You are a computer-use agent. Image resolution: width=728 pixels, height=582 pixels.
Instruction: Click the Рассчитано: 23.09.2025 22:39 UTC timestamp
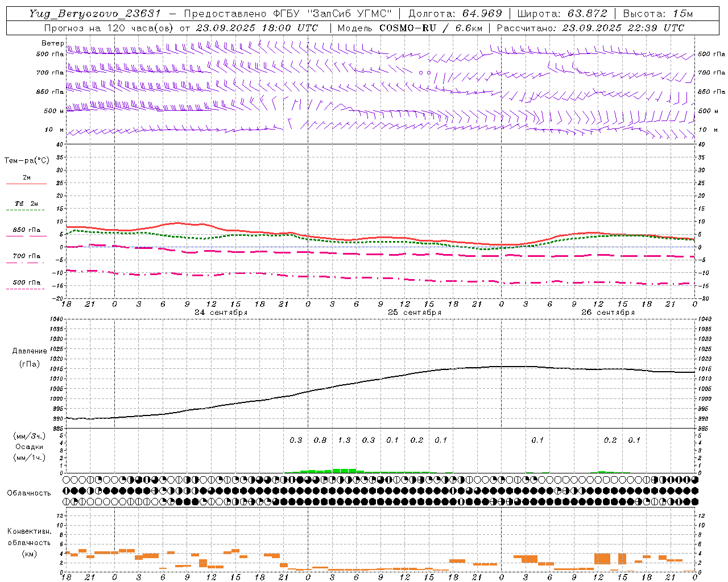(590, 28)
